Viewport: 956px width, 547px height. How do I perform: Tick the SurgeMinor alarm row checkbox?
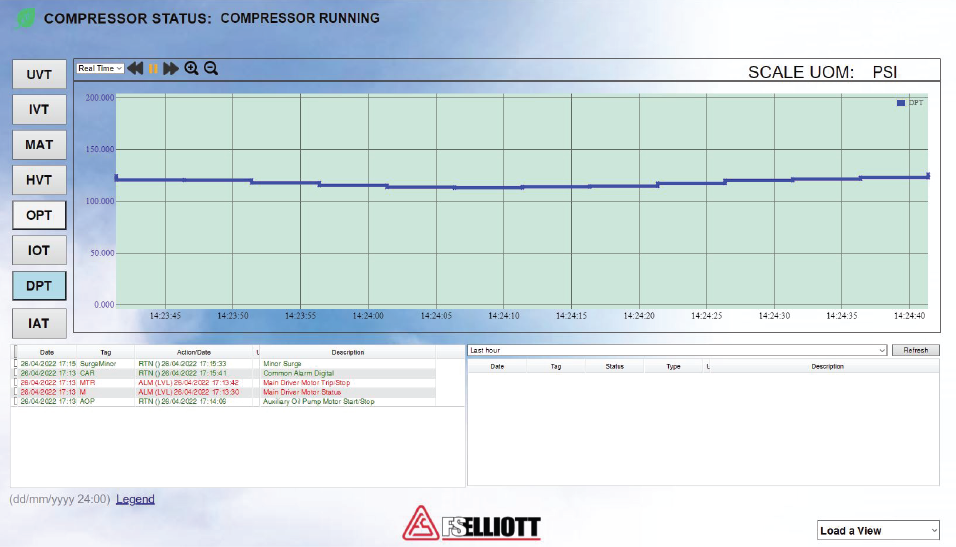[x=16, y=363]
